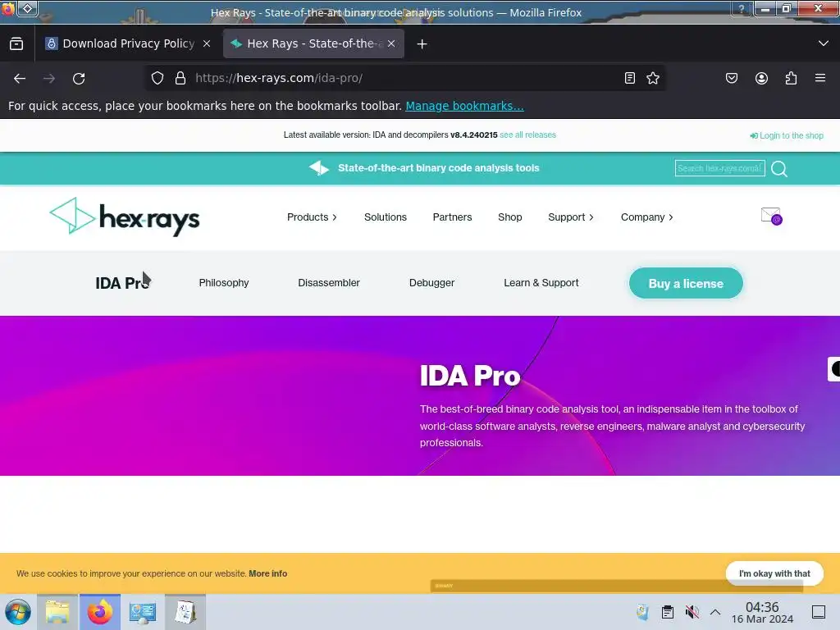This screenshot has width=840, height=630.
Task: Open the Windows Start menu
Action: [18, 612]
